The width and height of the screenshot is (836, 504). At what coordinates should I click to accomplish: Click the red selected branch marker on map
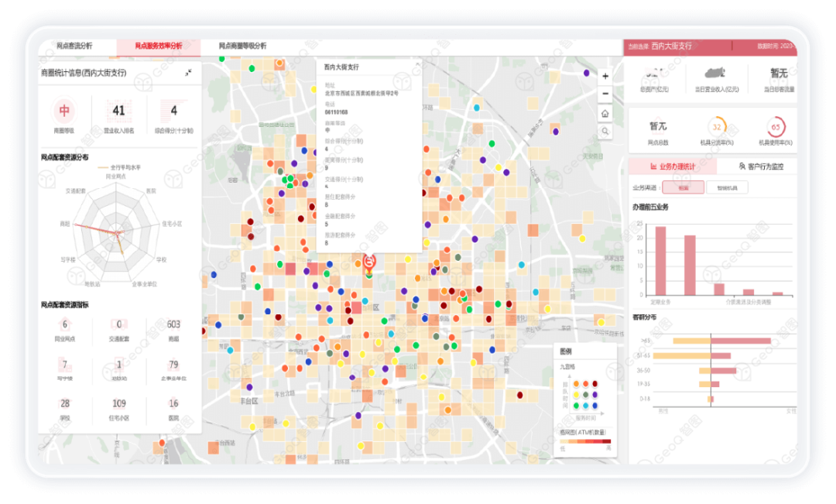click(x=369, y=262)
